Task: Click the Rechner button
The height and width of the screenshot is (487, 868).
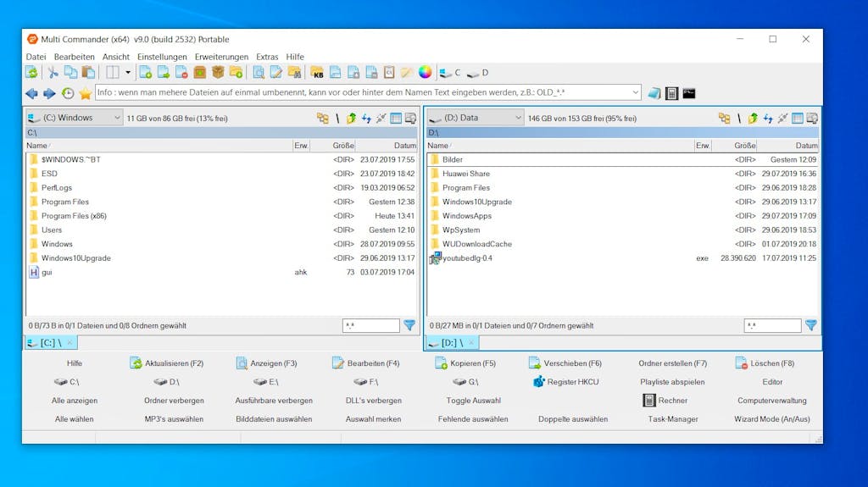Action: tap(665, 400)
